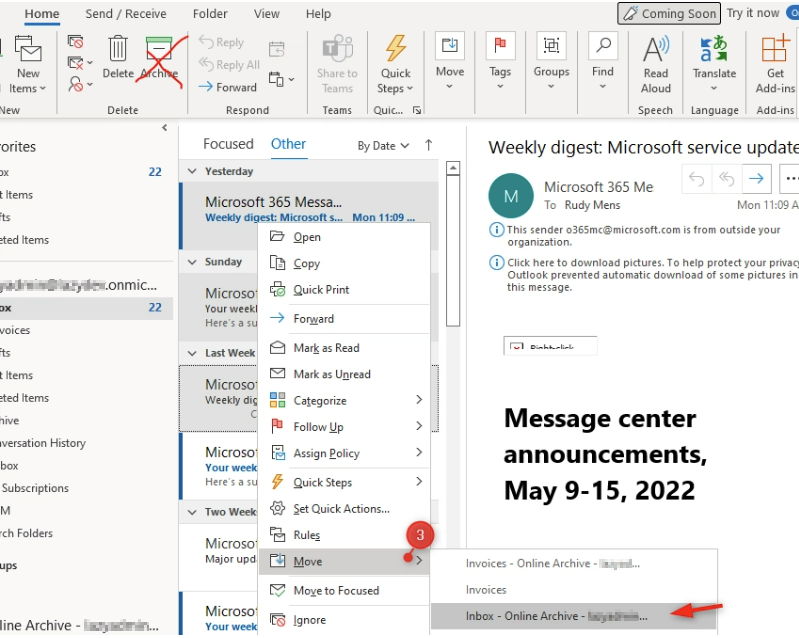Click Reply All in the ribbon
Image resolution: width=799 pixels, height=638 pixels.
click(x=229, y=65)
